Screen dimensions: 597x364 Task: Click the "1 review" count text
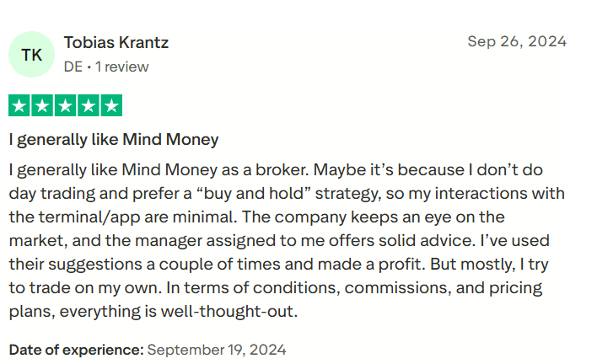[x=121, y=67]
